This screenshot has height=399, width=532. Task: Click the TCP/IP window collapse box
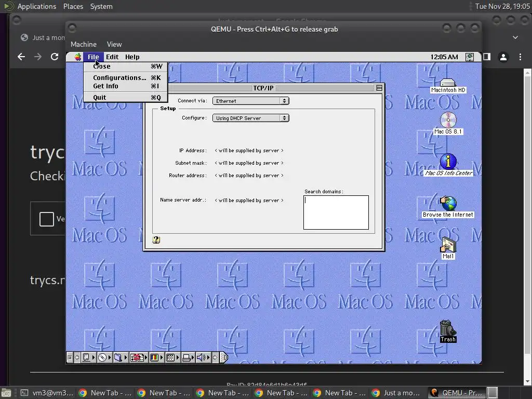coord(379,88)
